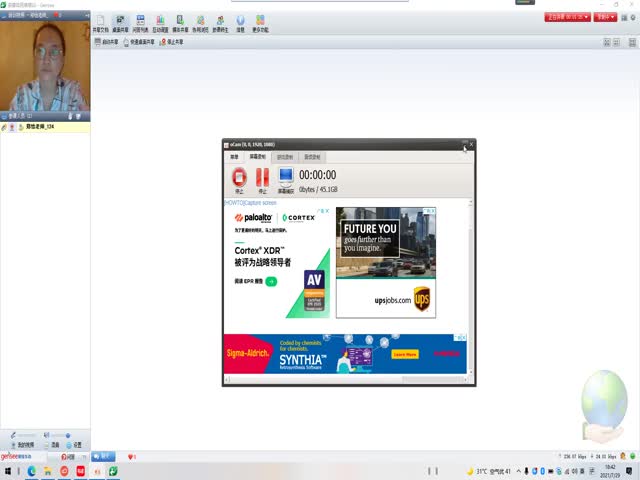Open the blue chat tab at the bottom
The image size is (640, 480).
point(103,456)
